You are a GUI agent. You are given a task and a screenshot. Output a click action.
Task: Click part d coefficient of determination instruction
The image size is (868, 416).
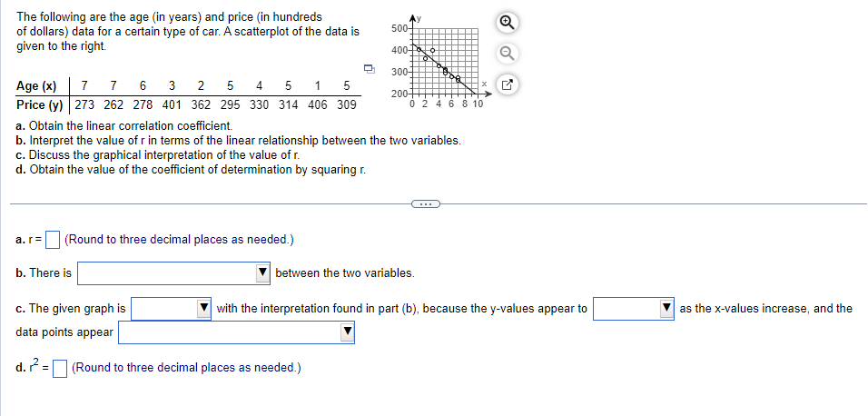(x=191, y=170)
